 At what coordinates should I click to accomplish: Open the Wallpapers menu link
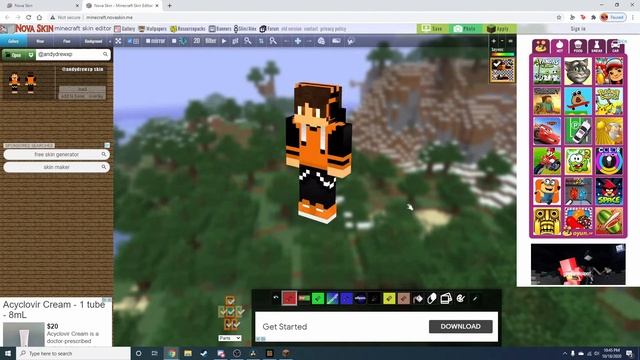pyautogui.click(x=152, y=29)
